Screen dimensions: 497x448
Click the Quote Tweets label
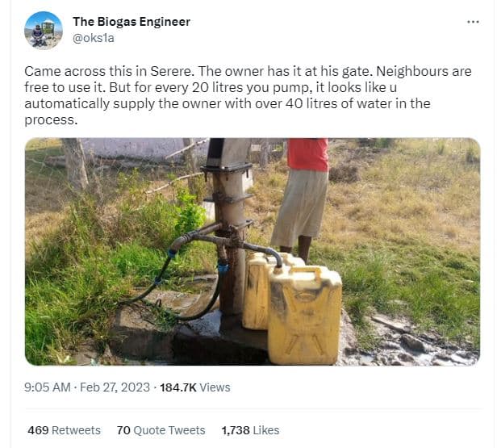(169, 430)
